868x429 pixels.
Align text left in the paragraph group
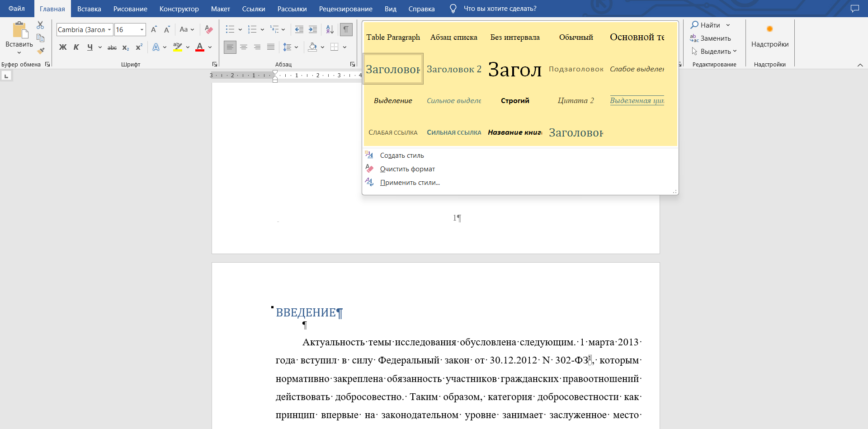pyautogui.click(x=230, y=47)
